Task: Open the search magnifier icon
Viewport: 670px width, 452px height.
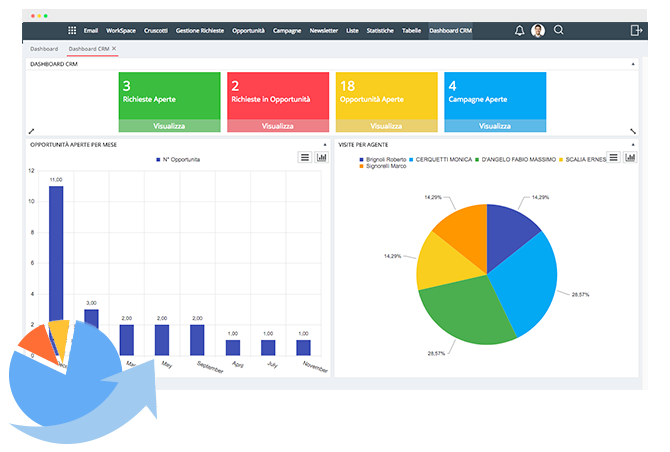Action: coord(558,30)
